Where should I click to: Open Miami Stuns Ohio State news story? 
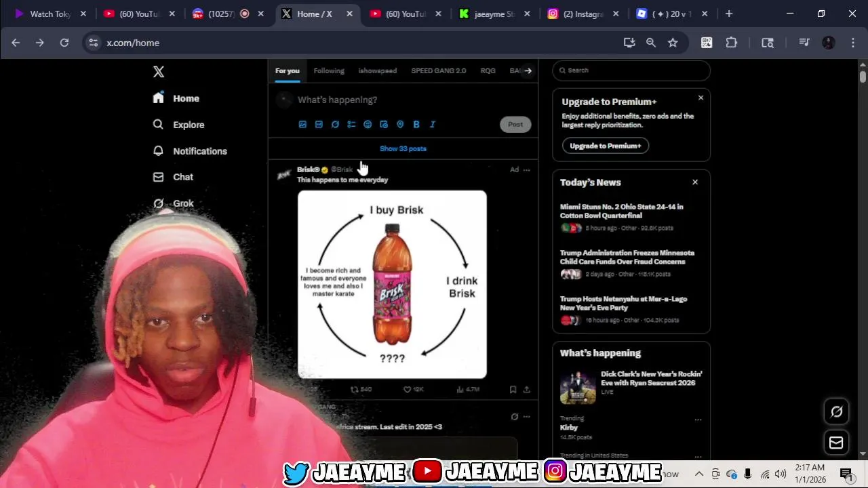point(631,217)
